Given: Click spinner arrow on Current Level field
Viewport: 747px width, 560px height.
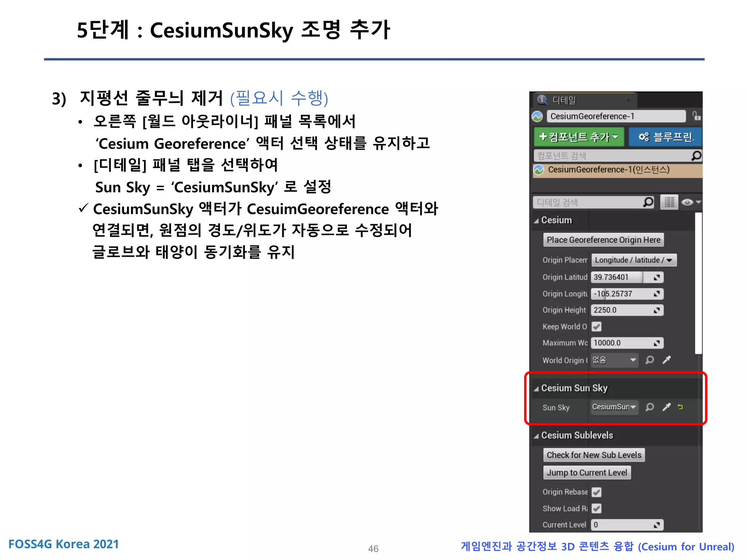Looking at the screenshot, I should click(x=657, y=525).
